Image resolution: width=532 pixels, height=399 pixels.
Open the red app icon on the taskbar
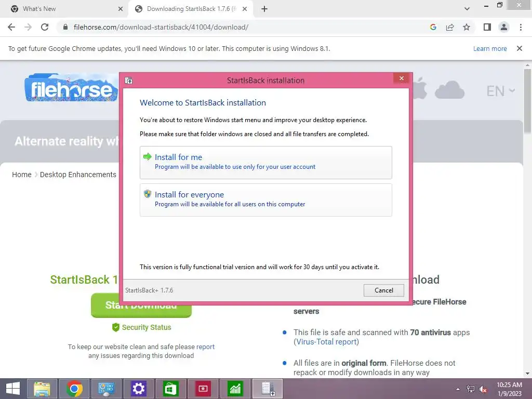(x=203, y=389)
